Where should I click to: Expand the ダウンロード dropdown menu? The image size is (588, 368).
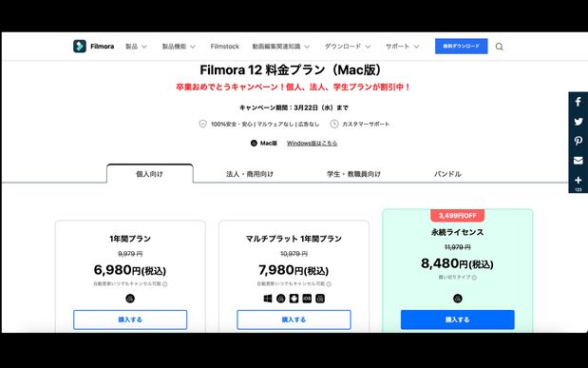pyautogui.click(x=348, y=47)
